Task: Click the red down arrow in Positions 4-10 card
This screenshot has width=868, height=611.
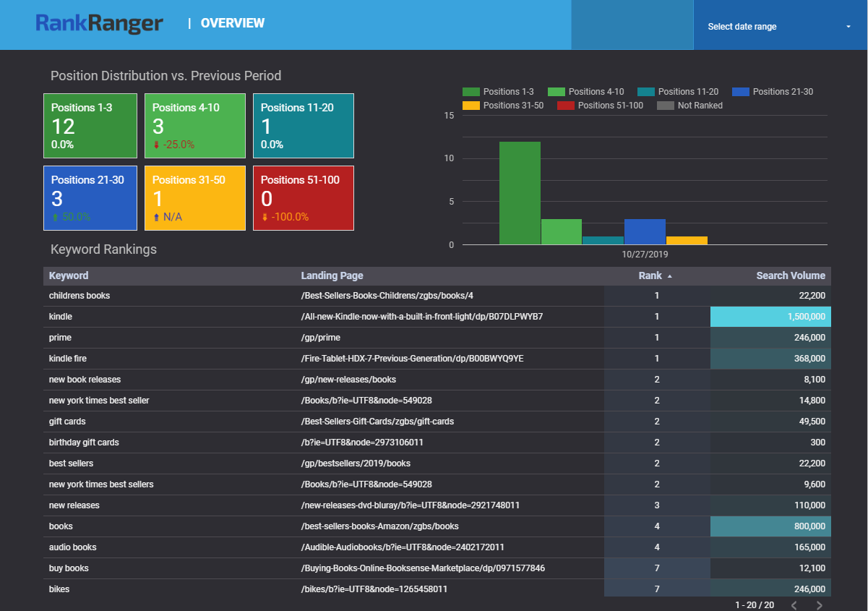Action: 156,145
